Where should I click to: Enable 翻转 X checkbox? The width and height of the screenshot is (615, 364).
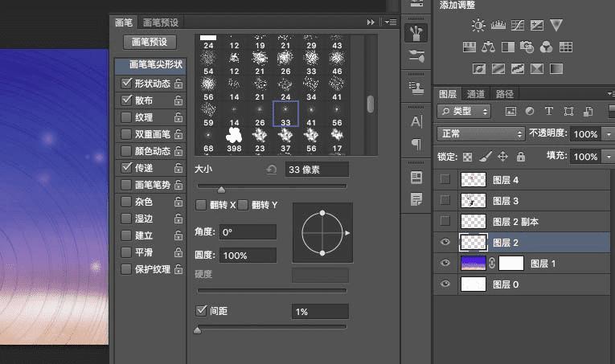pyautogui.click(x=201, y=205)
